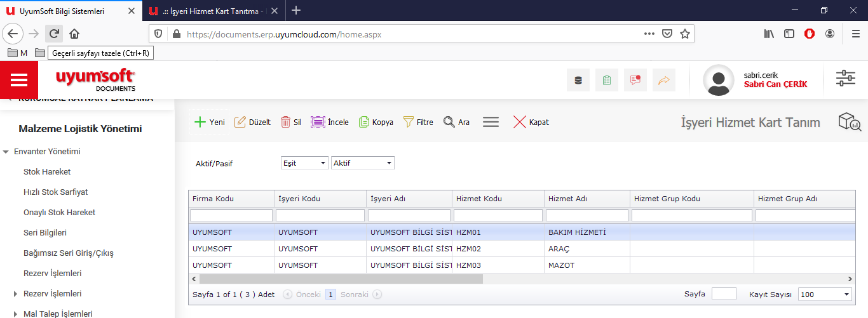Image resolution: width=868 pixels, height=318 pixels.
Task: Click the package search icon beside title
Action: coord(849,122)
